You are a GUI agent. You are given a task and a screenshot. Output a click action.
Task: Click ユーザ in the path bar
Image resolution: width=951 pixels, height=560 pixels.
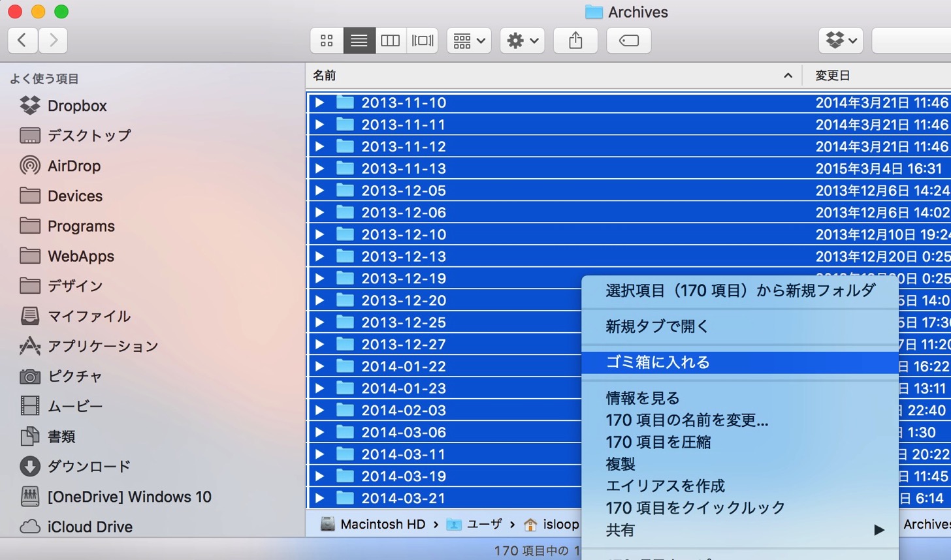475,524
